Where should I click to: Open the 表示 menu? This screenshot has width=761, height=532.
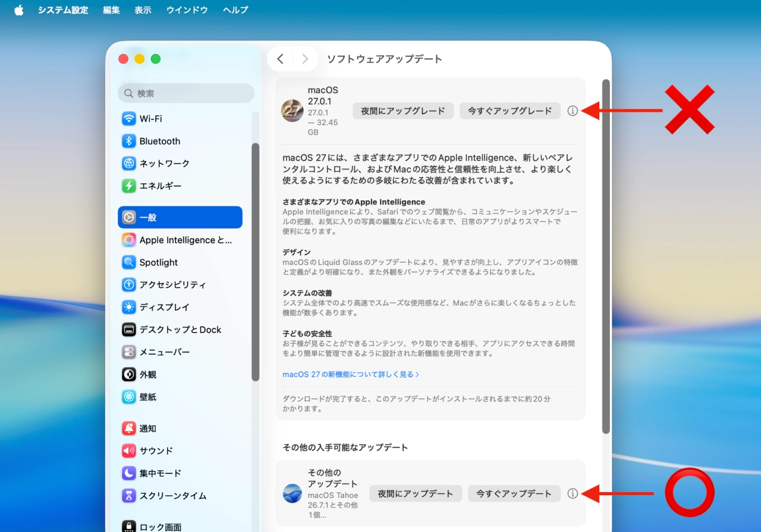pos(143,10)
